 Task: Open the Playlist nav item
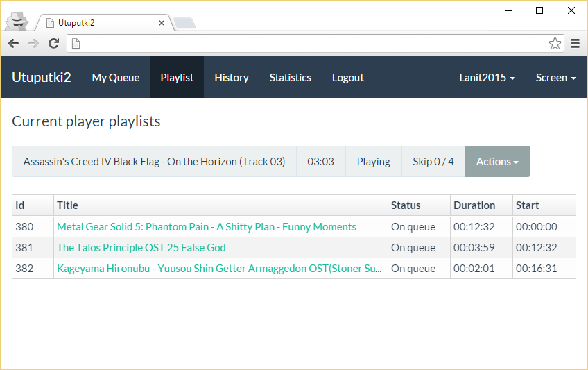click(x=177, y=77)
